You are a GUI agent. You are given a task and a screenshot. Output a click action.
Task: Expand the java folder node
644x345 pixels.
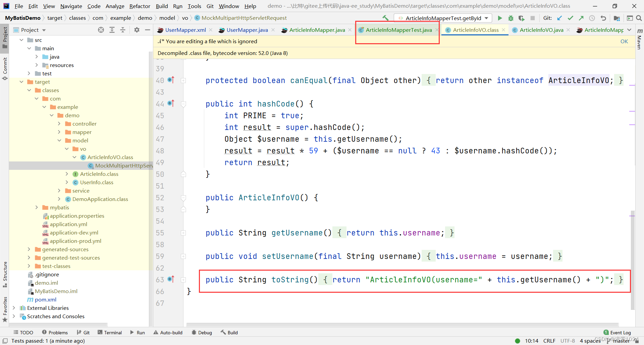(x=37, y=57)
